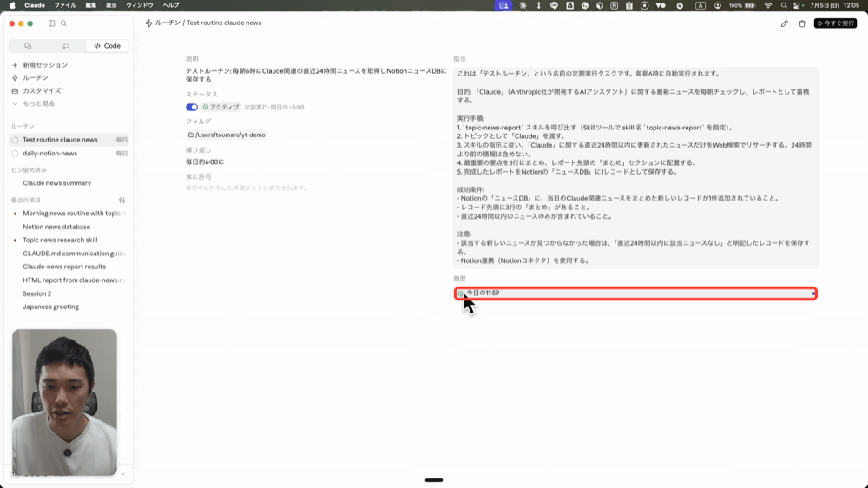This screenshot has width=868, height=488.
Task: Open Claude-news report results session
Action: pyautogui.click(x=64, y=267)
